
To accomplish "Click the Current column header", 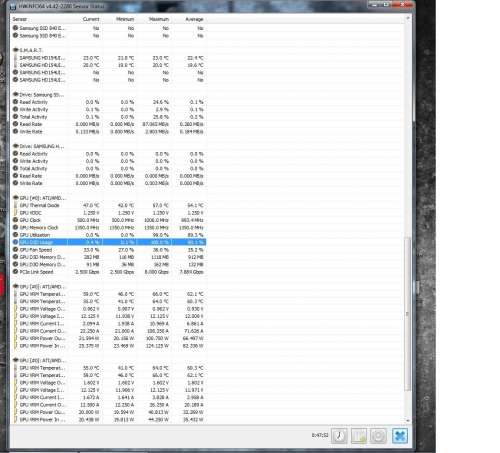I will pyautogui.click(x=91, y=19).
